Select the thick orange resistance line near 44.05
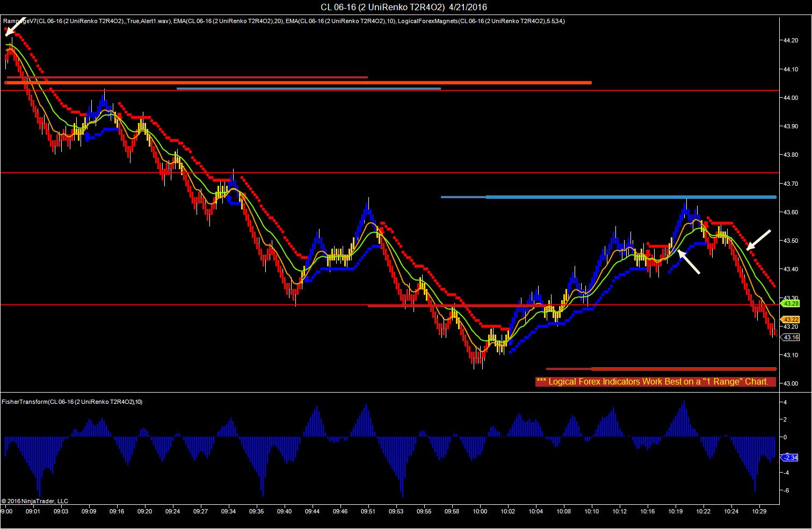Image resolution: width=812 pixels, height=529 pixels. tap(298, 83)
